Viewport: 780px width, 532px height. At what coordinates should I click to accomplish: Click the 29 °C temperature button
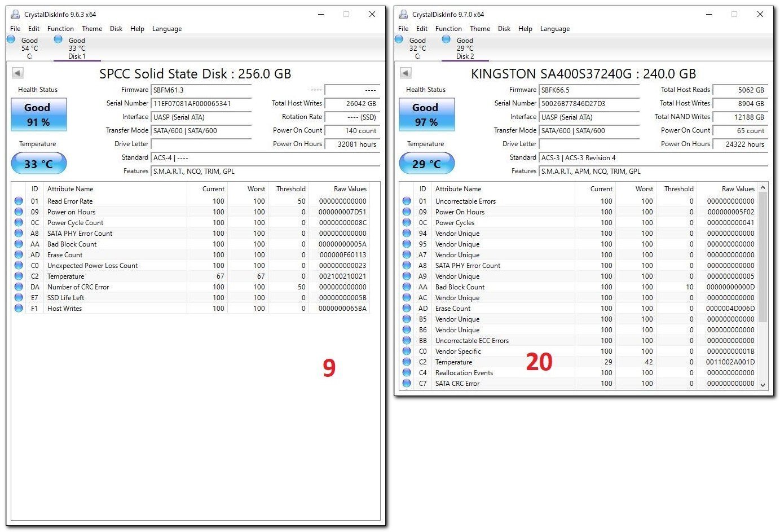(426, 164)
